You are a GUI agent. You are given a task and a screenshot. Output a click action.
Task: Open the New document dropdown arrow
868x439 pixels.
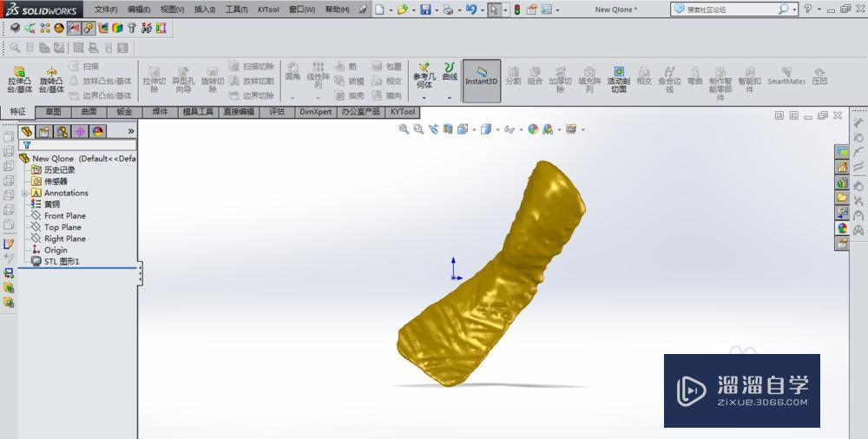[391, 10]
